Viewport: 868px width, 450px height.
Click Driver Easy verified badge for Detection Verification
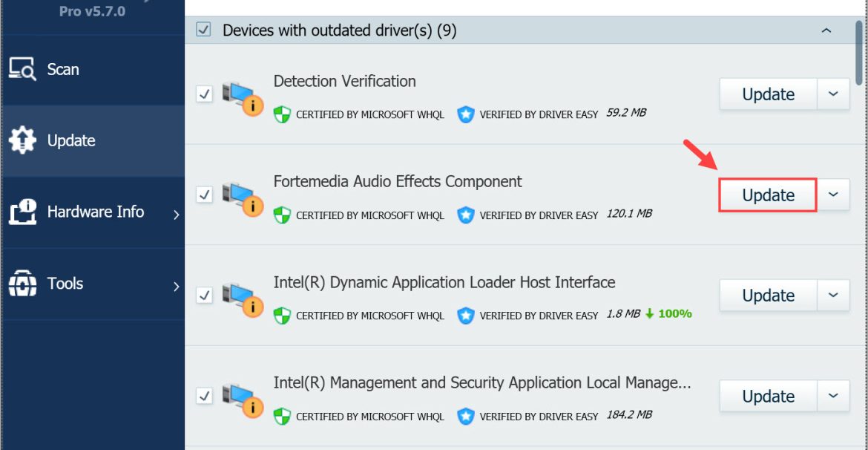point(466,114)
